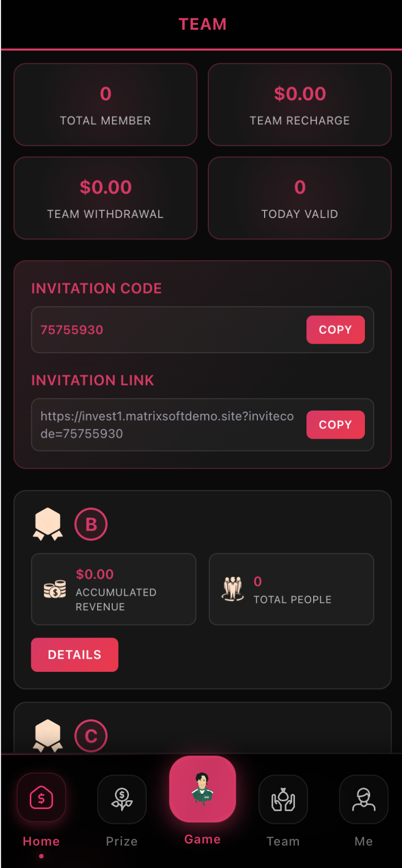402x868 pixels.
Task: Open the center Game character icon
Action: pos(203,789)
